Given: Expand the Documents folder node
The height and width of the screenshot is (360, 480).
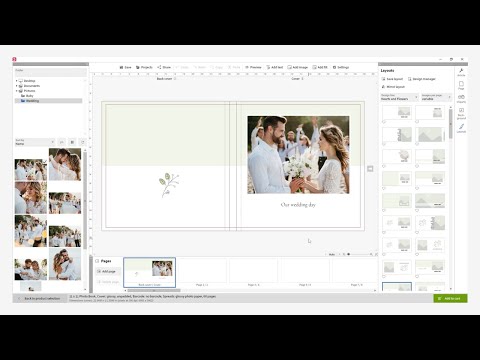Looking at the screenshot, I should (x=16, y=86).
